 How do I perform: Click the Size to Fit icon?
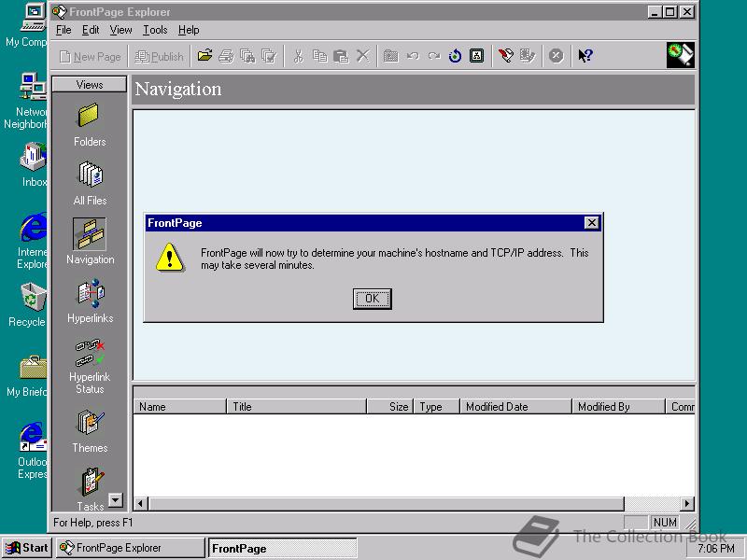477,56
